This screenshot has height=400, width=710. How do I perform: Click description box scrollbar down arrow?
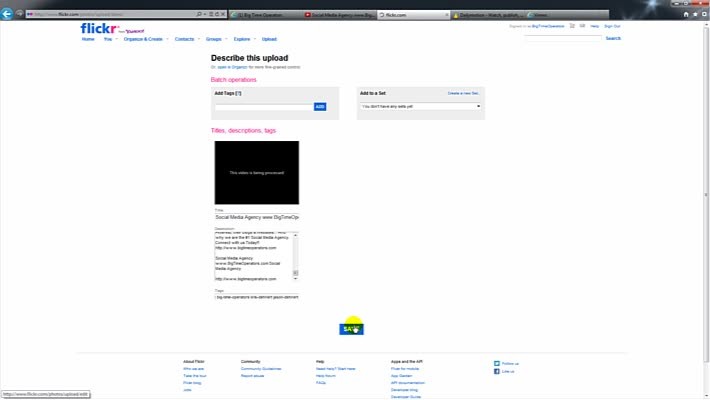click(296, 278)
